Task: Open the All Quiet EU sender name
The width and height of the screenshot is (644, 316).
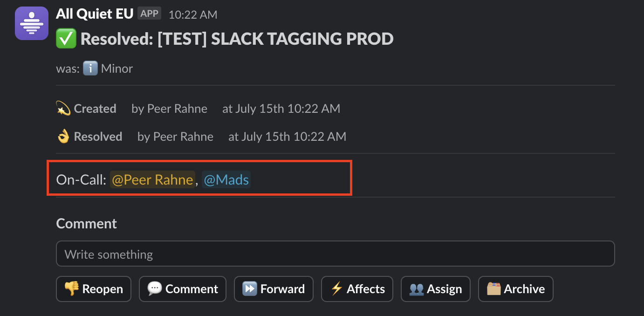Action: pos(95,14)
